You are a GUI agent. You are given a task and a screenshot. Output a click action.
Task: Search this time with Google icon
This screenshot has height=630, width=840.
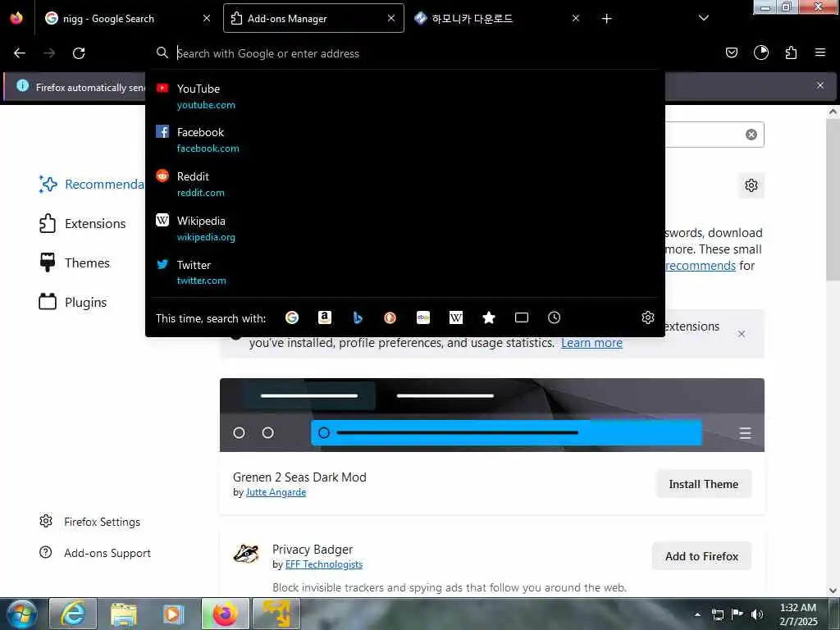tap(292, 317)
